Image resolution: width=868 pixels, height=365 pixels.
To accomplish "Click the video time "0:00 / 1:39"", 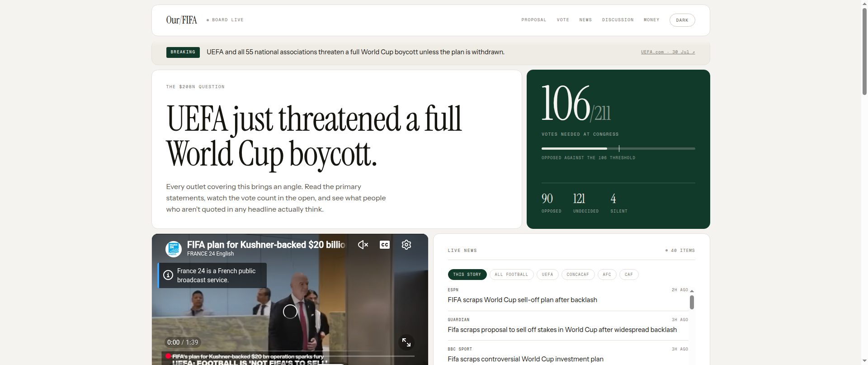I will [183, 342].
